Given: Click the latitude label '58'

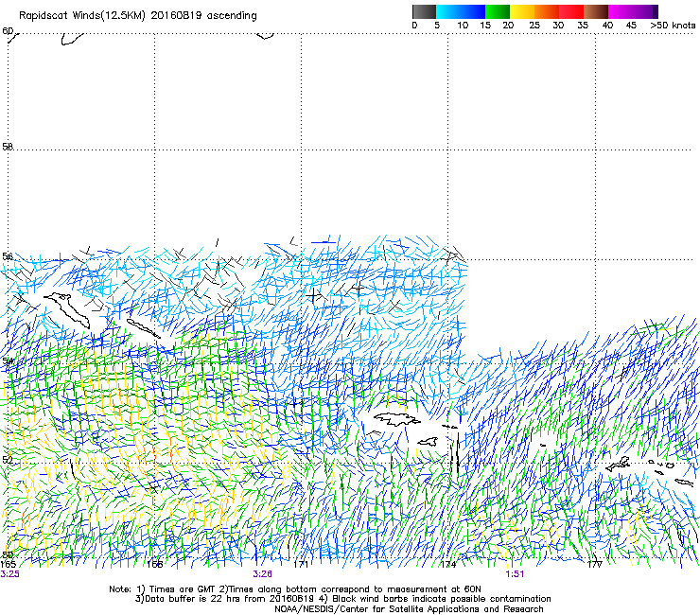Looking at the screenshot, I should [8, 147].
